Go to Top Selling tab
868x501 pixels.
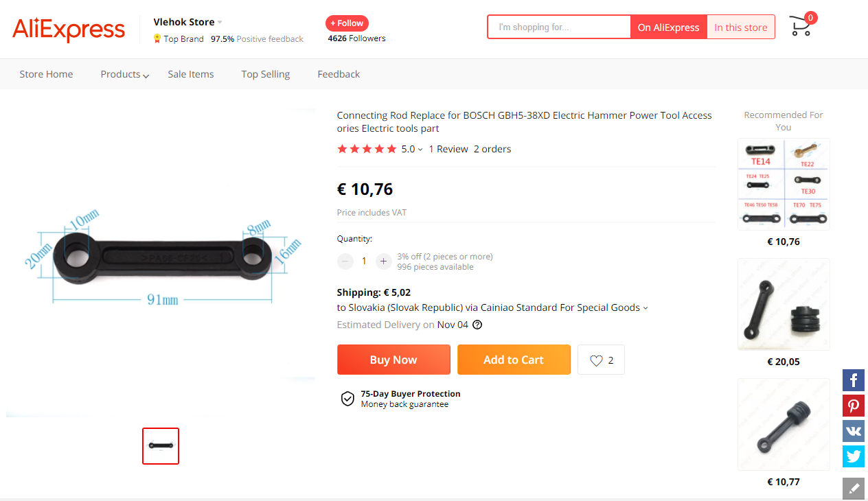265,74
